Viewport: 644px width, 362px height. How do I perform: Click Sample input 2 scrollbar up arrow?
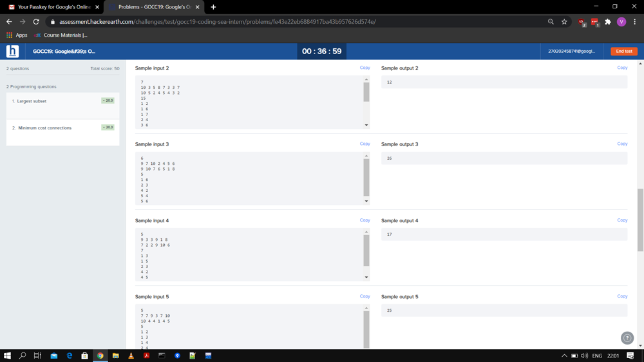pos(366,79)
